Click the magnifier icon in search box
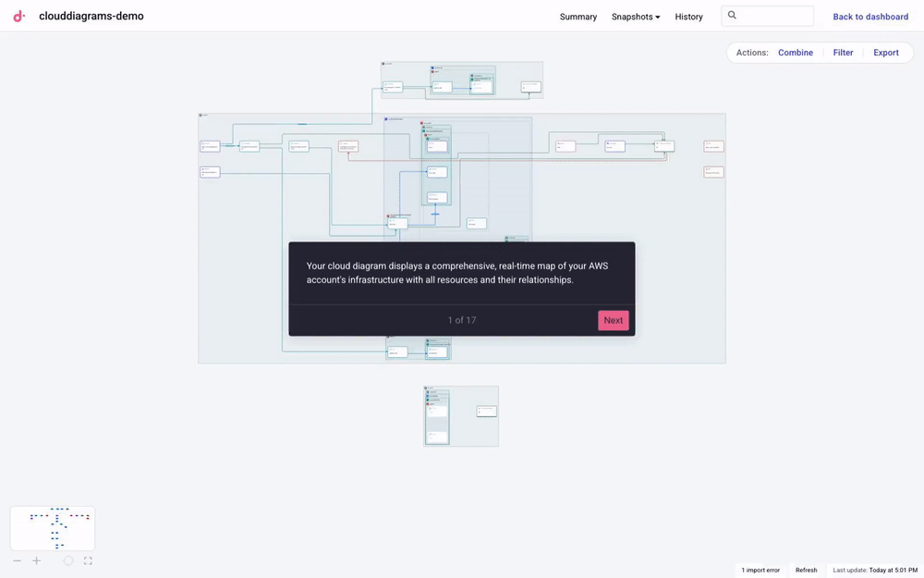This screenshot has height=578, width=924. pyautogui.click(x=733, y=16)
